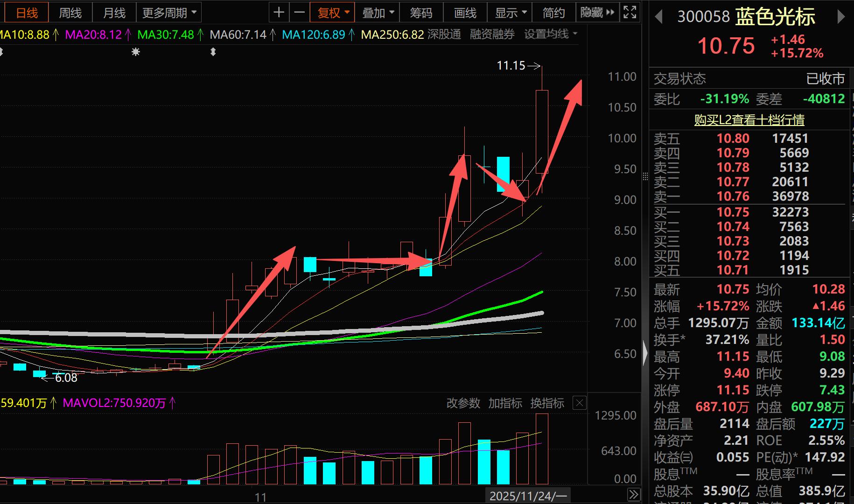Click the 涨停 price 11.15
Image resolution: width=854 pixels, height=504 pixels.
click(x=733, y=390)
